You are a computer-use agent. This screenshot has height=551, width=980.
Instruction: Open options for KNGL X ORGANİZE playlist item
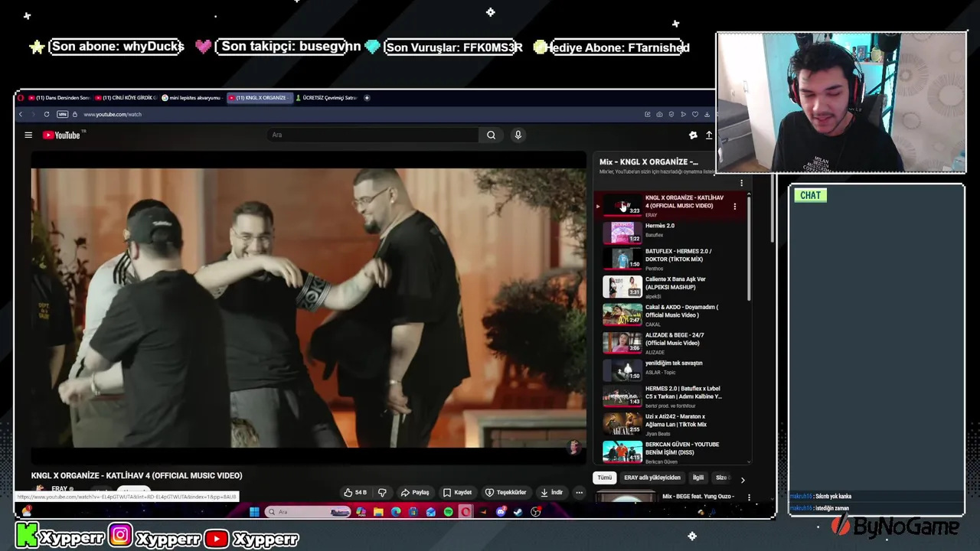click(735, 206)
